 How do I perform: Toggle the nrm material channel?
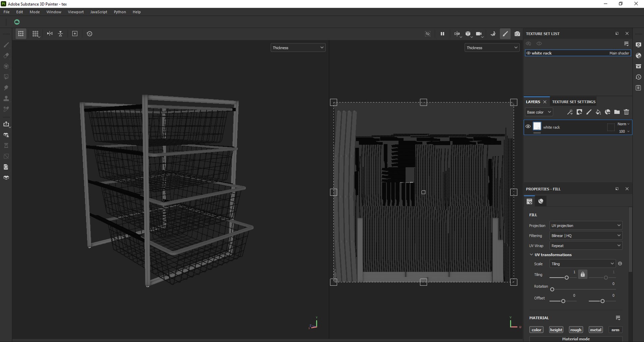point(615,330)
